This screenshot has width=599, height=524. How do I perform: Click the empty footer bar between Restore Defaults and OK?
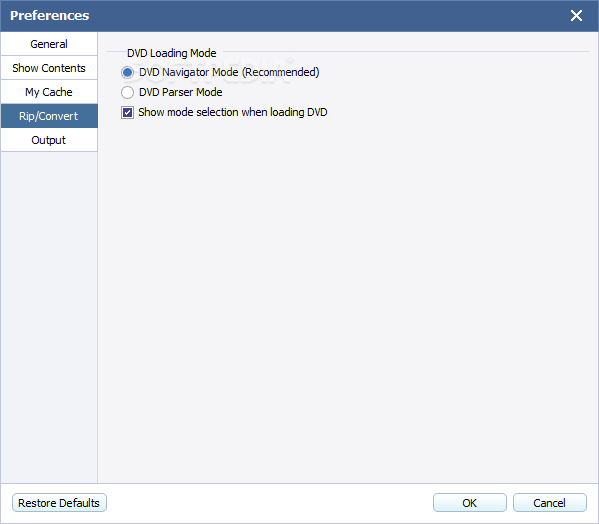(x=270, y=503)
